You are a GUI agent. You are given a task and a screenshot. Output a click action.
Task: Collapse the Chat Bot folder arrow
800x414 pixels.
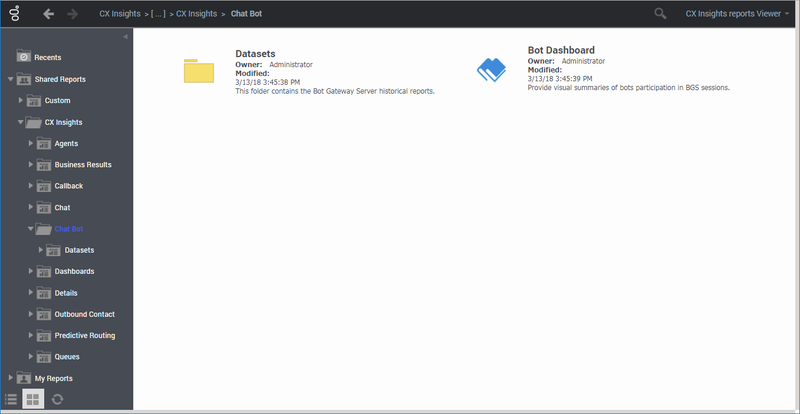[31, 229]
